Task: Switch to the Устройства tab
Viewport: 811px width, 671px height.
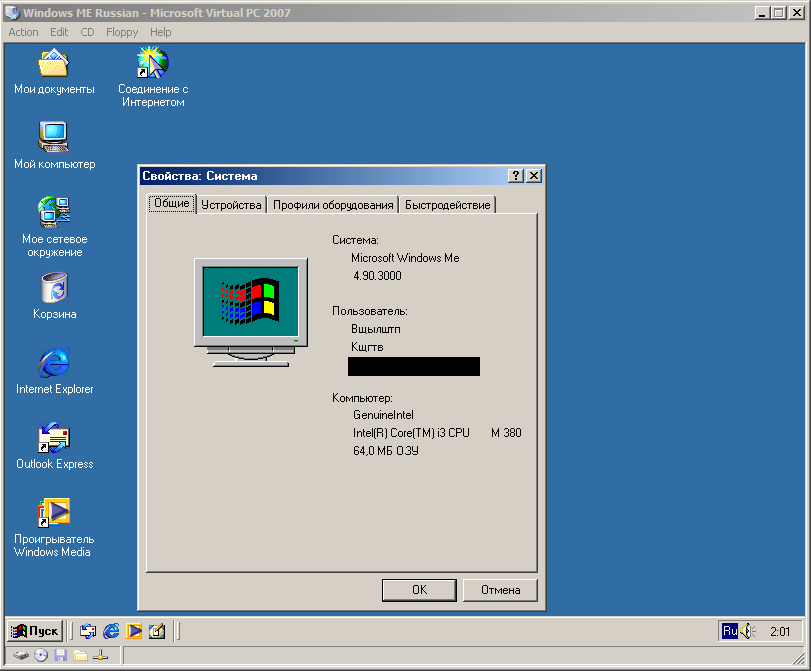Action: pyautogui.click(x=231, y=205)
